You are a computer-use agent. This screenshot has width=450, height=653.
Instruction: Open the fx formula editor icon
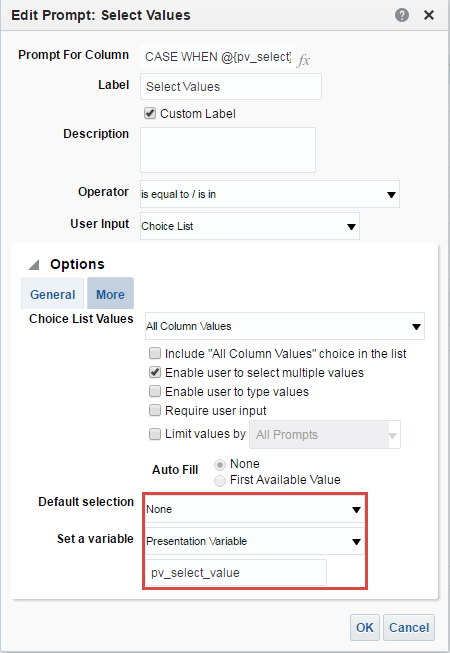pos(304,60)
